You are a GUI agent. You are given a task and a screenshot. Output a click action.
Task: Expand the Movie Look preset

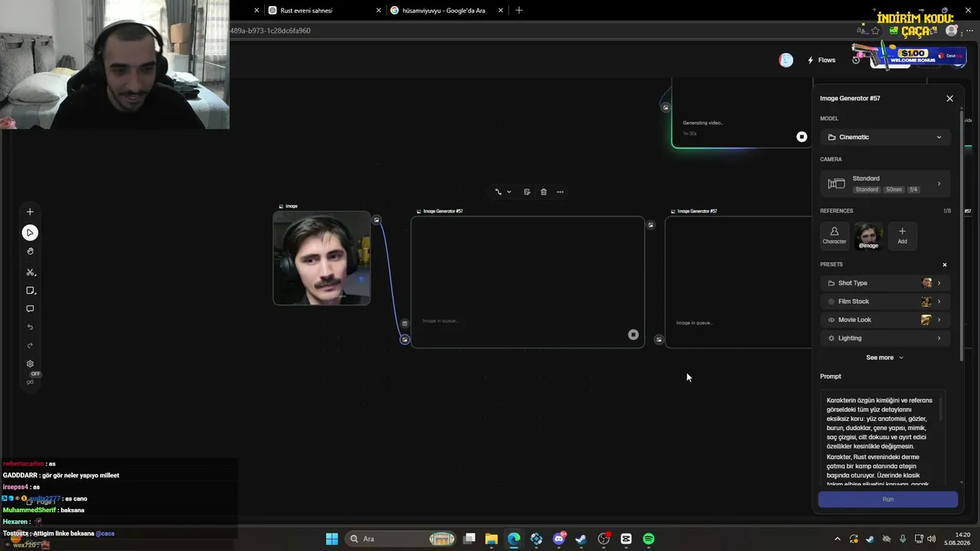point(885,320)
